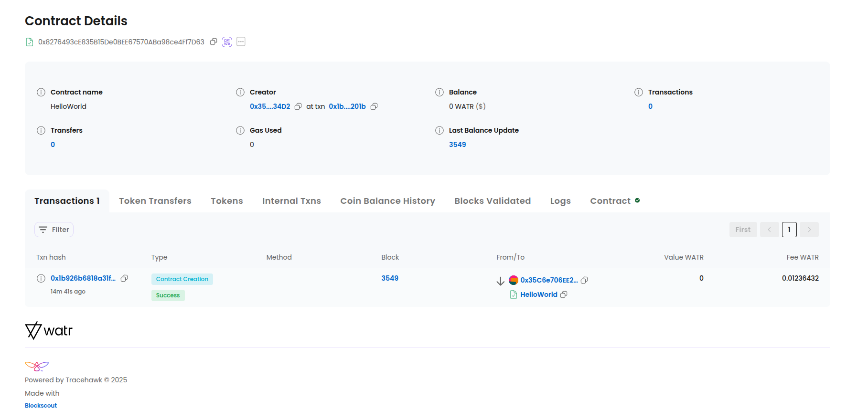The height and width of the screenshot is (410, 868).
Task: Click info icon beside Last Balance Update
Action: tap(439, 130)
